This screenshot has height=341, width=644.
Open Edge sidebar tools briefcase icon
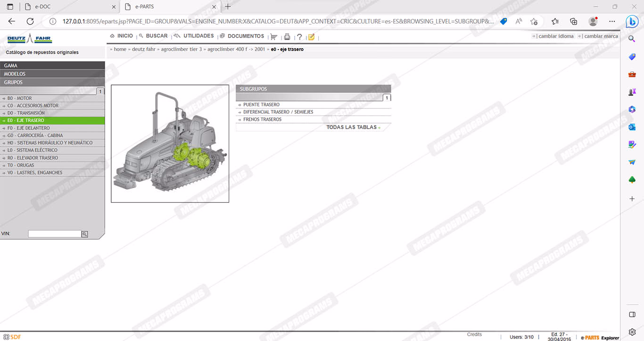tap(632, 74)
